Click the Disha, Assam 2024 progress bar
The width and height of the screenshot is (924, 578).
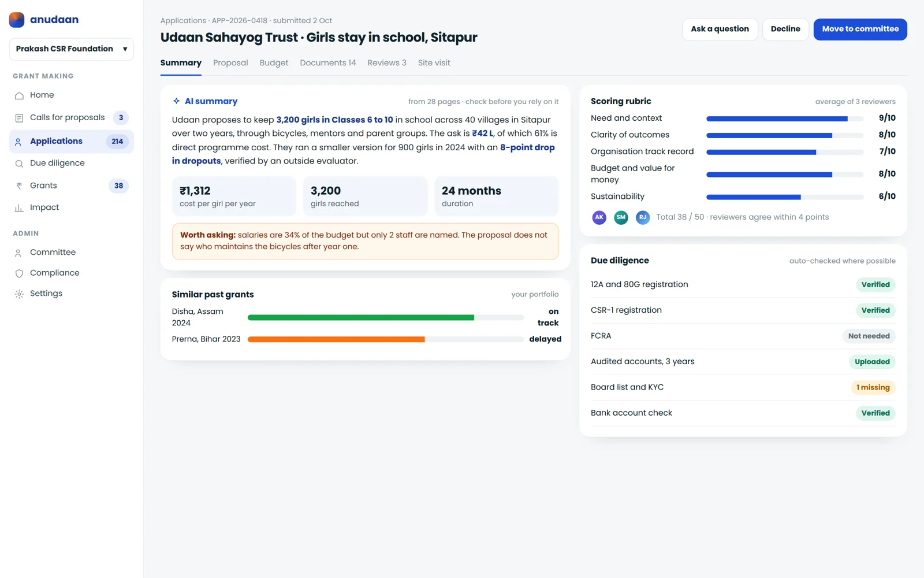coord(386,317)
